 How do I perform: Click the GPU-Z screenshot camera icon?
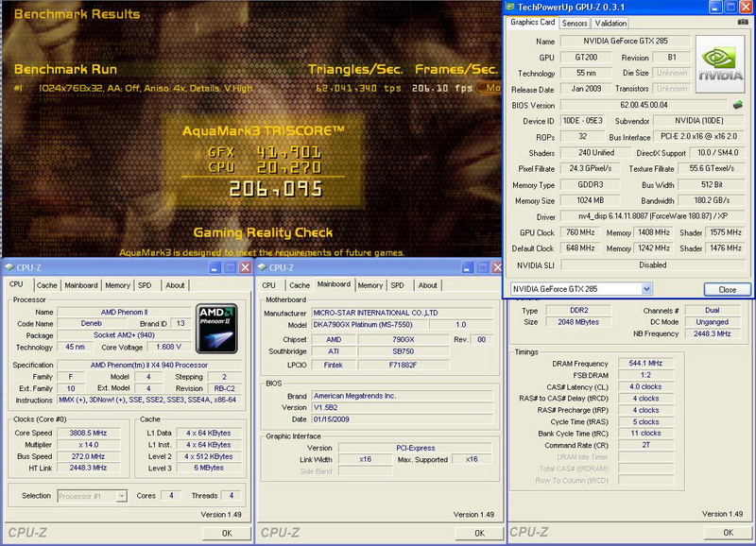click(743, 22)
